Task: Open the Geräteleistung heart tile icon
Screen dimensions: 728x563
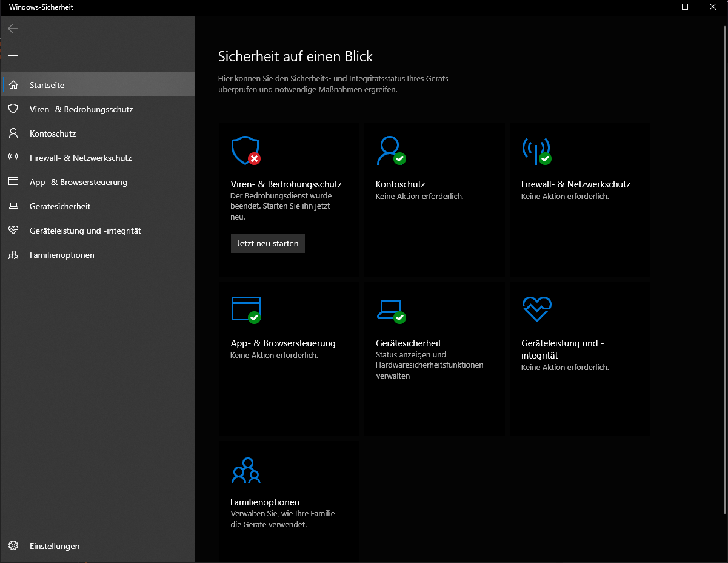Action: pyautogui.click(x=536, y=309)
